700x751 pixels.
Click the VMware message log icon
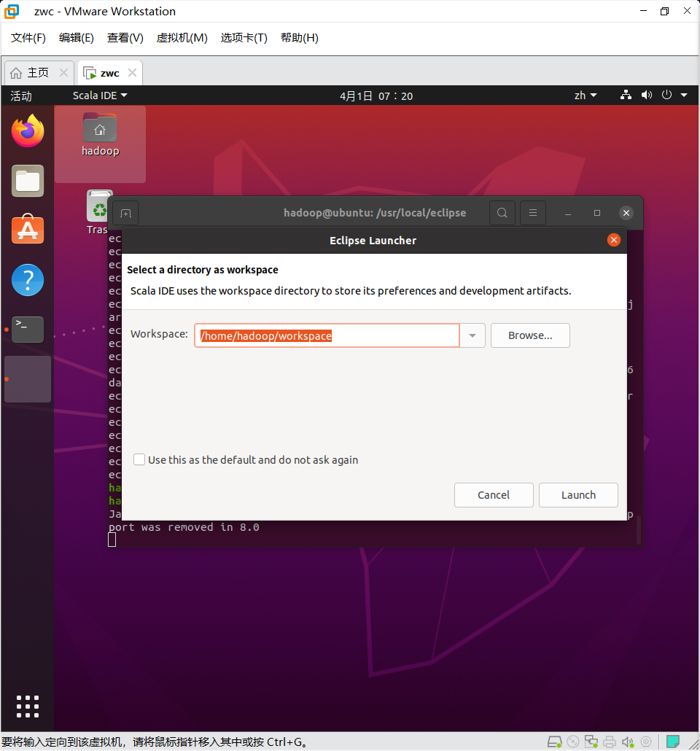tap(673, 742)
